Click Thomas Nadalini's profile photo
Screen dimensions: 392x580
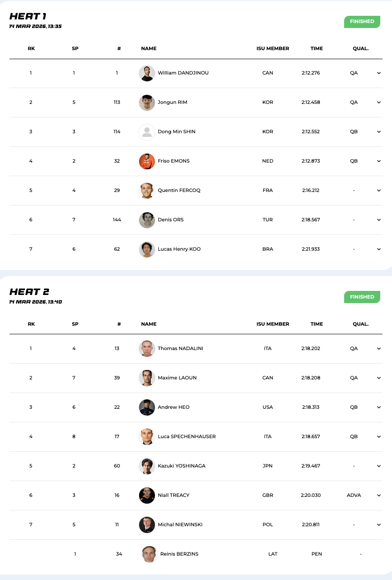(147, 349)
